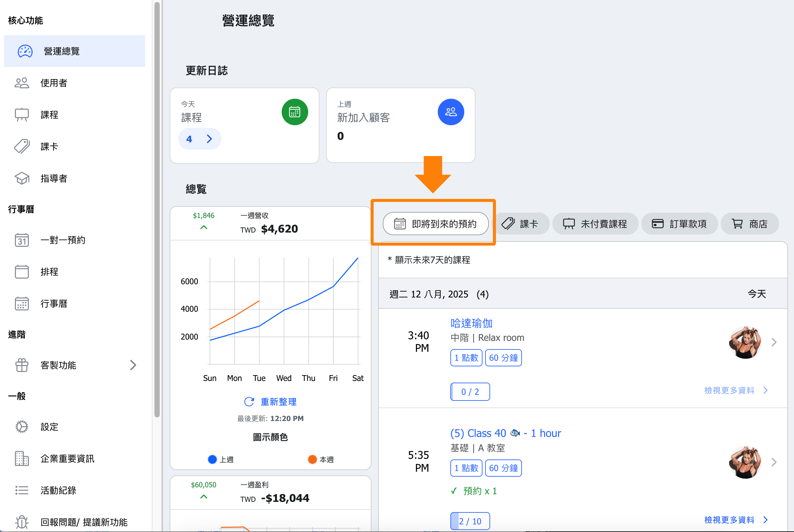Switch to the 訂單款項 tab

(x=679, y=224)
